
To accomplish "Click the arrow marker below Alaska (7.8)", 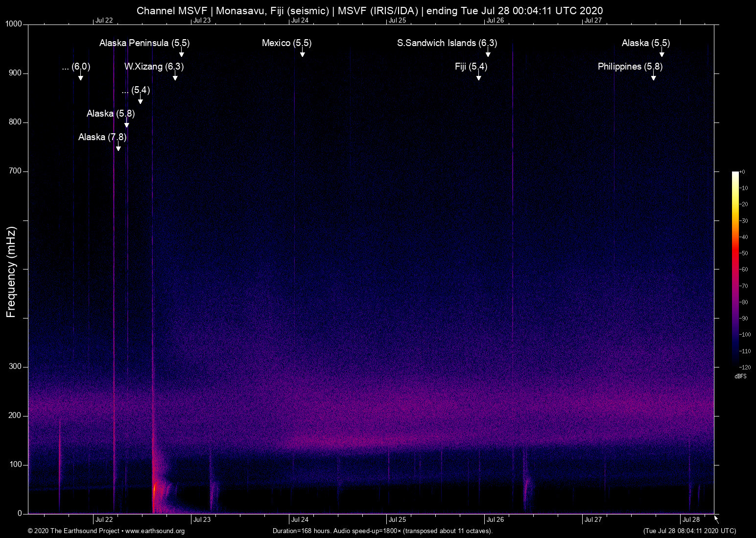I will coord(118,147).
